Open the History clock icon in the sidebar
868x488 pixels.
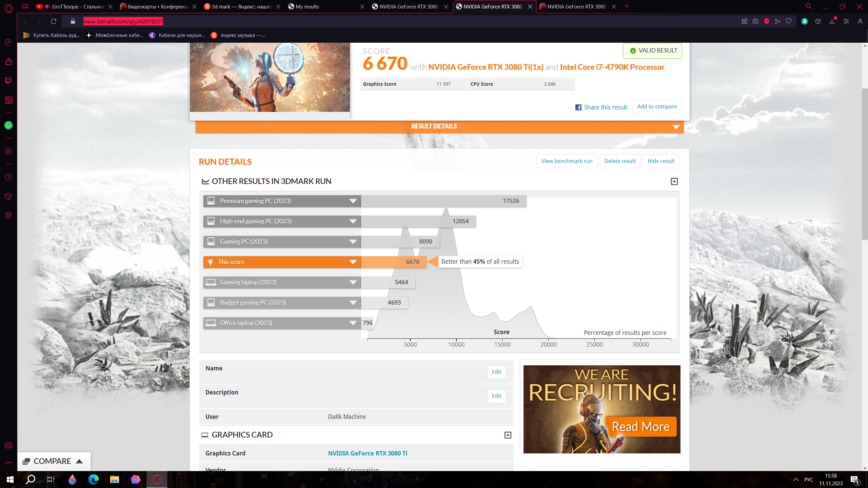(8, 177)
